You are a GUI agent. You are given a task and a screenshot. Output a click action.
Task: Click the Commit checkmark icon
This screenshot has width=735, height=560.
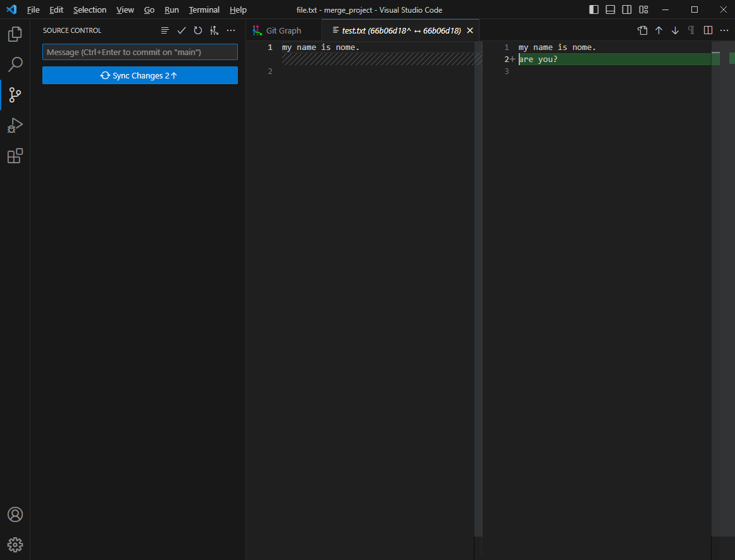(182, 30)
